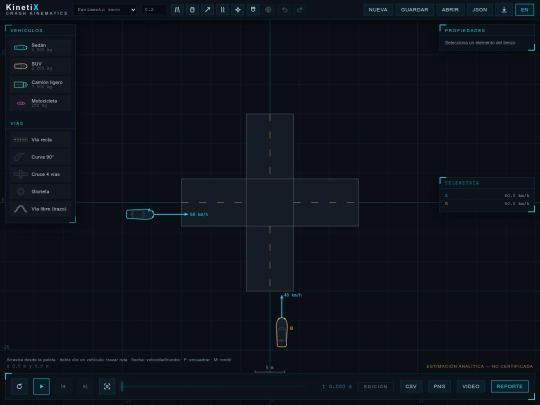Image resolution: width=540 pixels, height=405 pixels.
Task: Click the GUARDAR save button
Action: pyautogui.click(x=414, y=10)
